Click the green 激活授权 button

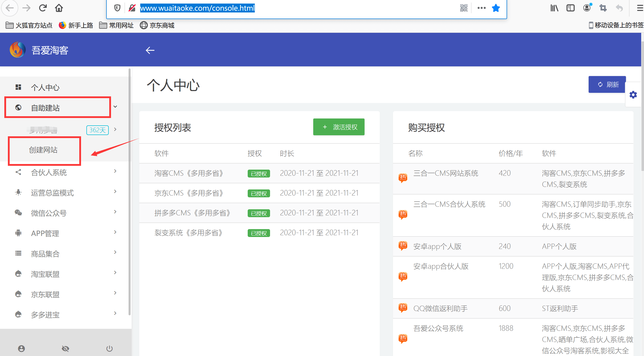pyautogui.click(x=339, y=127)
